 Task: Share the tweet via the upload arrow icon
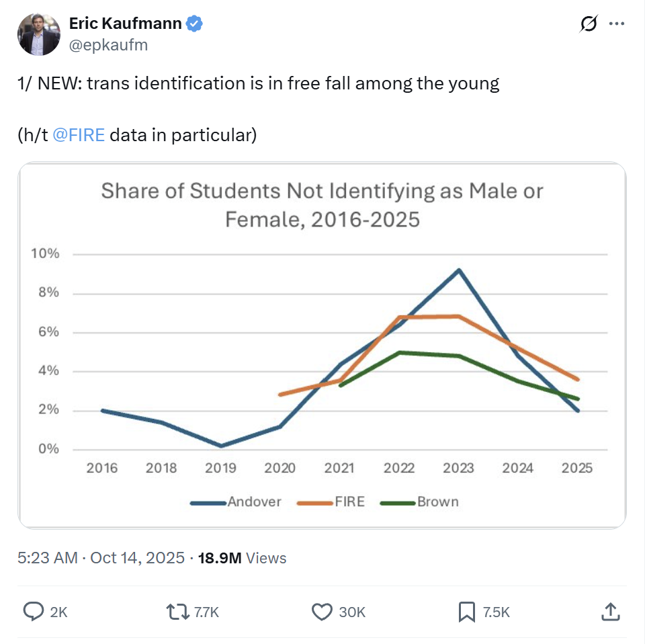[611, 612]
